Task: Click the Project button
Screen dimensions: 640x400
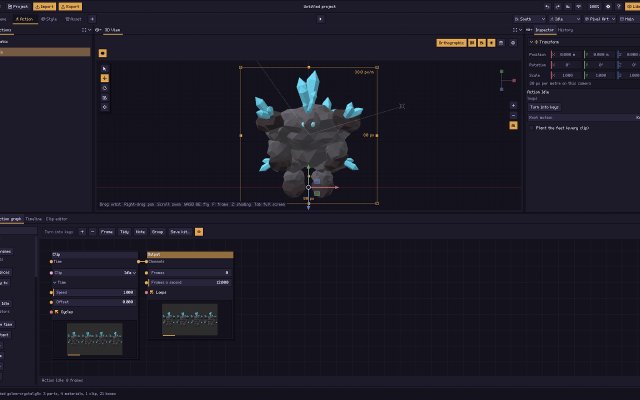Action: tap(18, 7)
